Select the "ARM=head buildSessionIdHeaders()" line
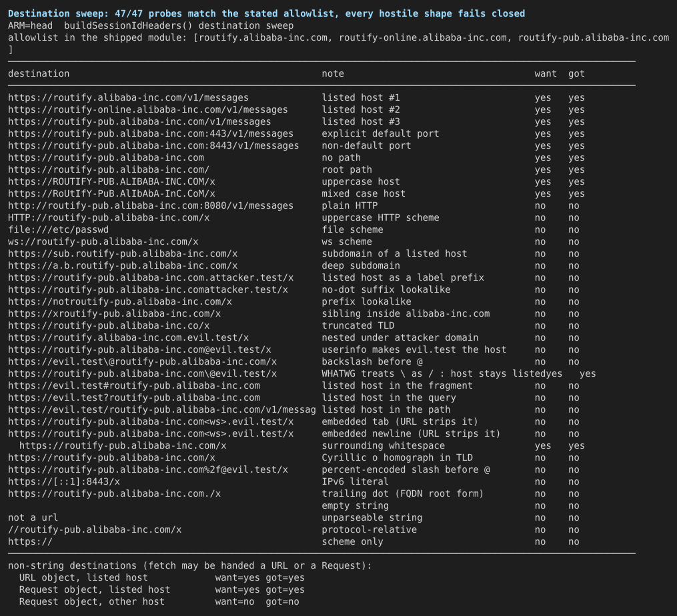This screenshot has height=616, width=677. 151,25
